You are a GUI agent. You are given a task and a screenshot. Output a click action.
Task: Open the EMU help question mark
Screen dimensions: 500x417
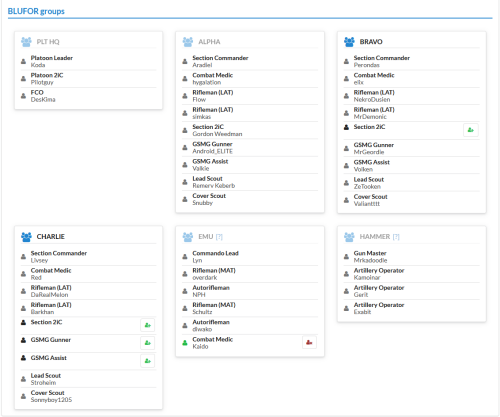click(x=219, y=237)
